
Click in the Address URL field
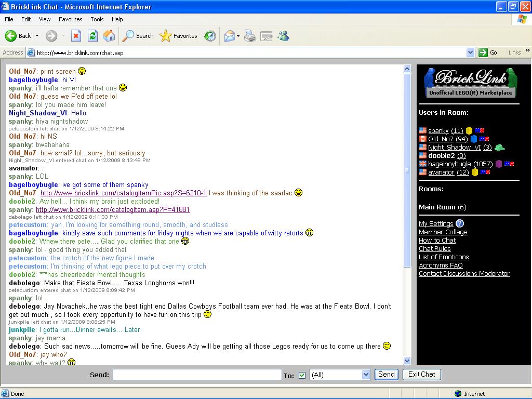pyautogui.click(x=251, y=52)
